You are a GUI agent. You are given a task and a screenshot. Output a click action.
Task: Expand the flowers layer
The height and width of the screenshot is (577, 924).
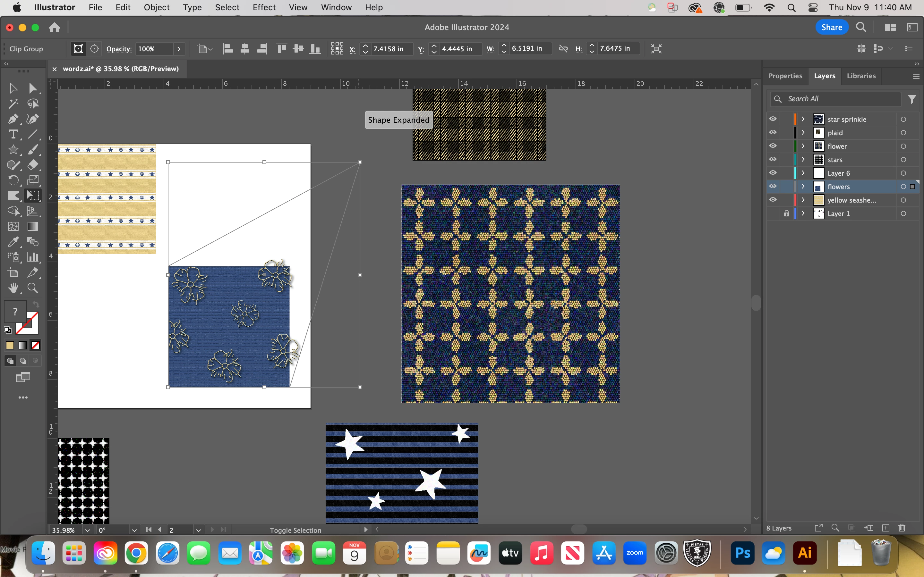coord(803,187)
